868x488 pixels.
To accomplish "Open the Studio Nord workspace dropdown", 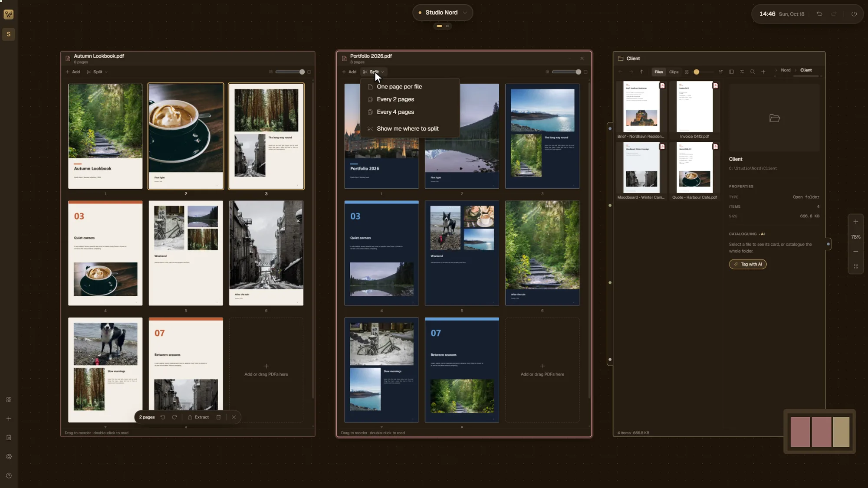I will click(x=442, y=13).
